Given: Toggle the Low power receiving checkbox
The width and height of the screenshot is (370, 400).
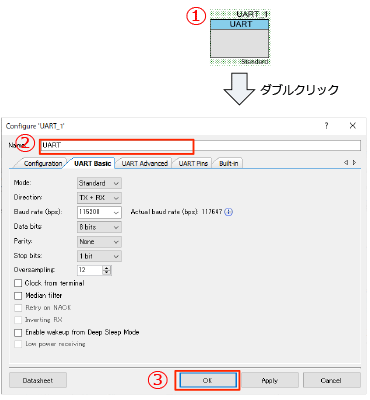Looking at the screenshot, I should coord(18,344).
